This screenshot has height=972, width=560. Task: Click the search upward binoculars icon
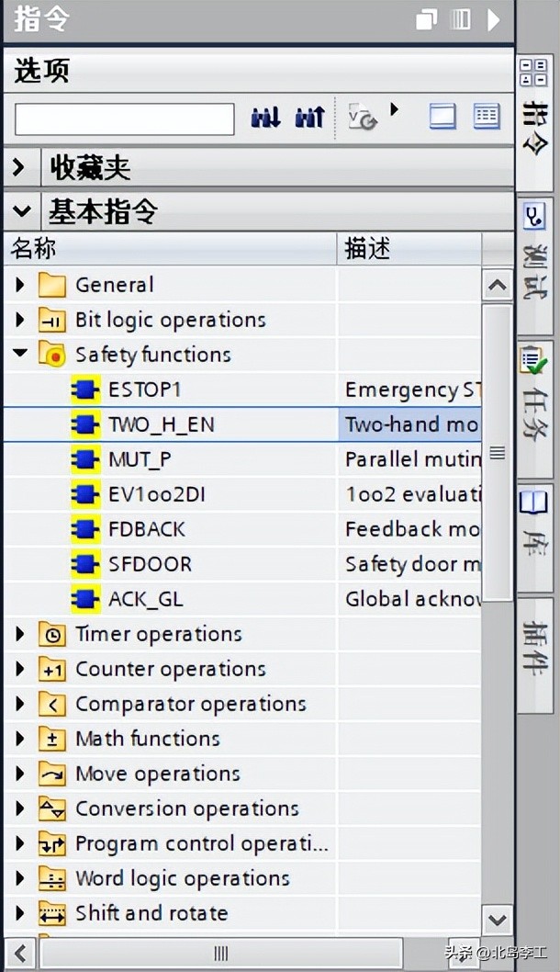point(309,118)
